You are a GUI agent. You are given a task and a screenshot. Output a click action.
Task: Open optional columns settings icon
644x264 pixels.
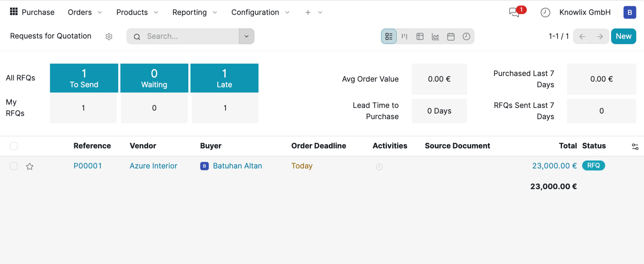[635, 146]
